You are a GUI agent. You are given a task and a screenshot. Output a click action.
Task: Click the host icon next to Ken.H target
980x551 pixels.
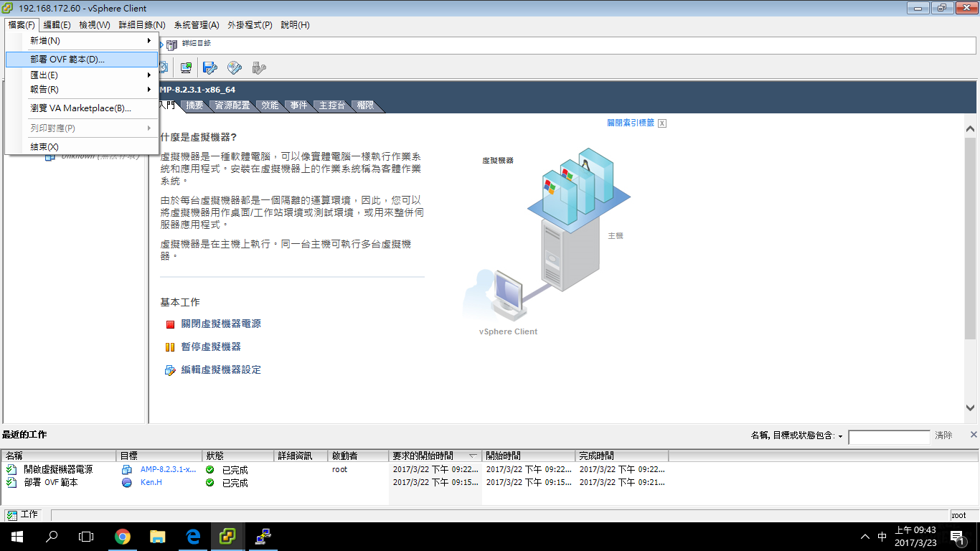127,482
